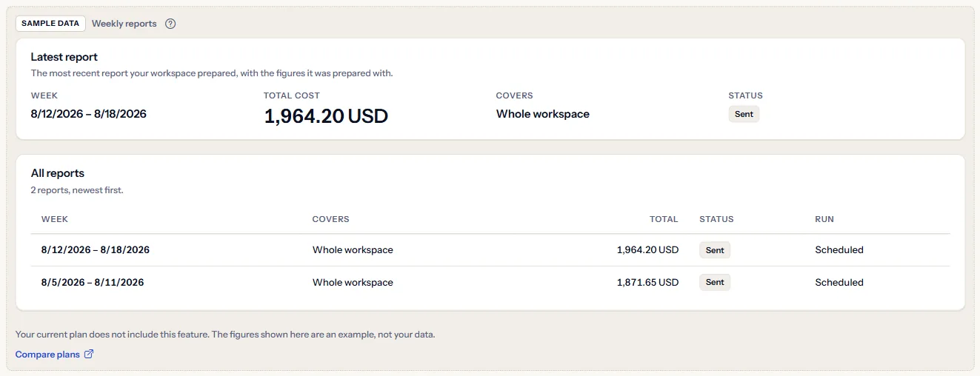Click Scheduled in the 8/12/2026 row

(x=839, y=250)
